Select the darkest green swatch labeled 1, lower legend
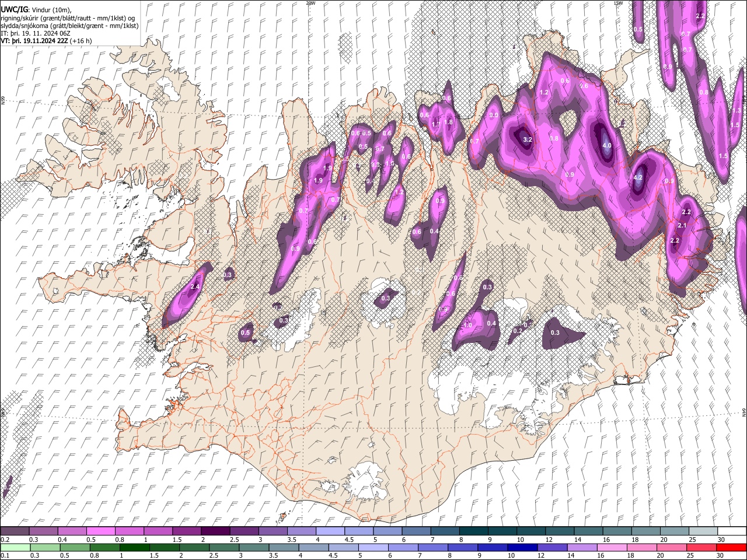Viewport: 747px width, 560px height. click(134, 547)
